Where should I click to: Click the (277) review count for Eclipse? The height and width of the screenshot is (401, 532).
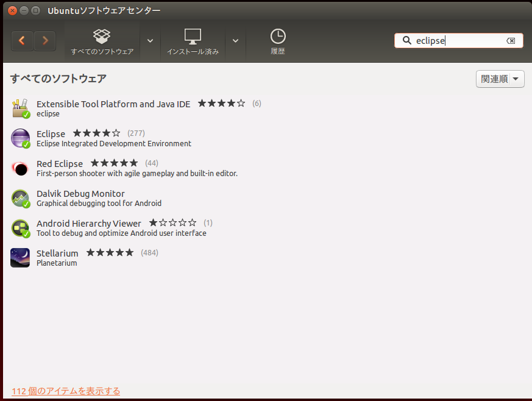[136, 133]
